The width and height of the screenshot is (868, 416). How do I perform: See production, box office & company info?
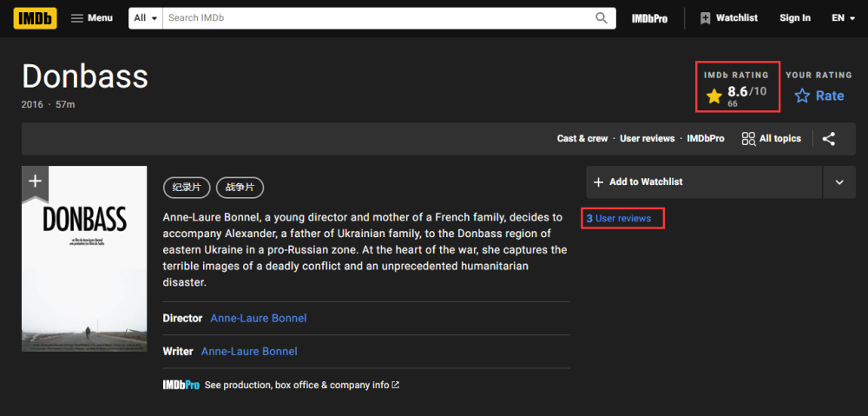click(x=302, y=385)
